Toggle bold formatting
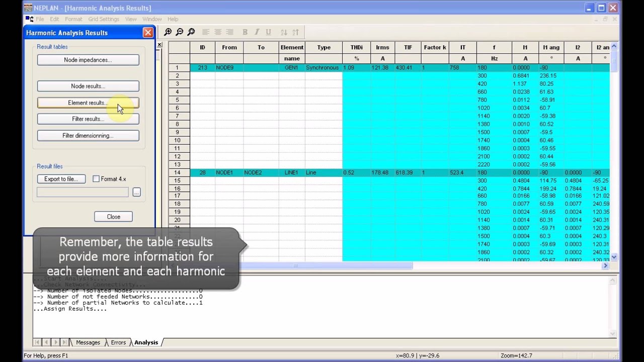 [245, 32]
